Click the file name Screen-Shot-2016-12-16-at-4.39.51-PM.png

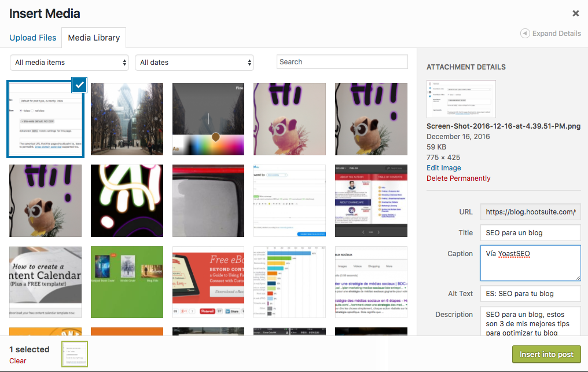coord(504,126)
